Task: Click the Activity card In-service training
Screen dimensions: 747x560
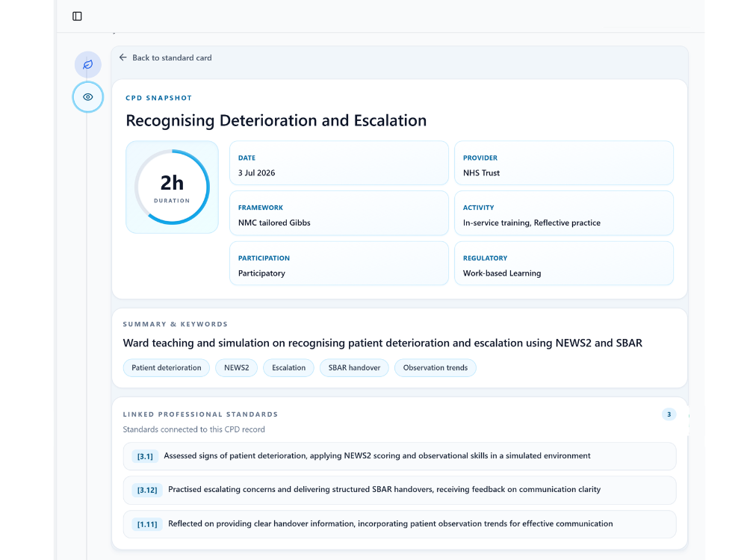Action: [563, 213]
